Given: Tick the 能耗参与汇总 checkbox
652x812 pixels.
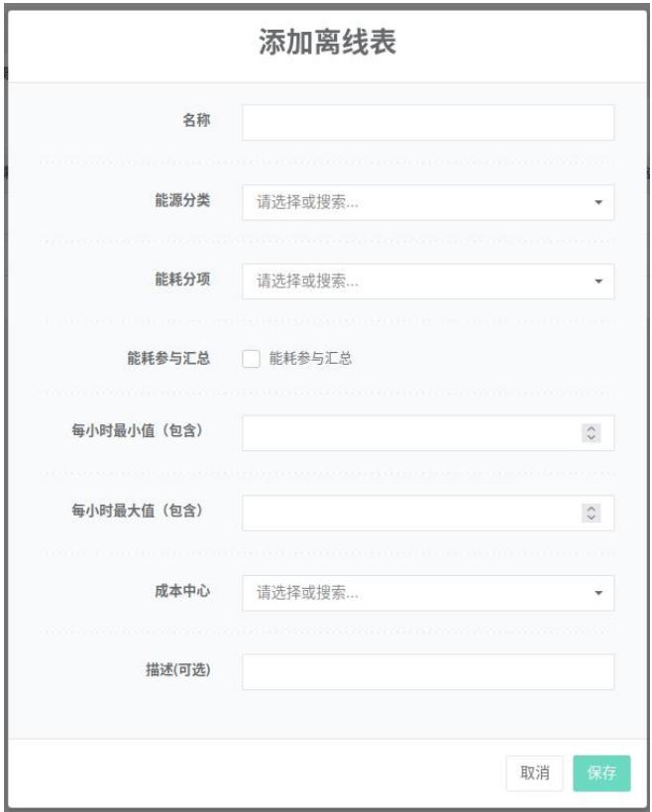Looking at the screenshot, I should point(251,359).
